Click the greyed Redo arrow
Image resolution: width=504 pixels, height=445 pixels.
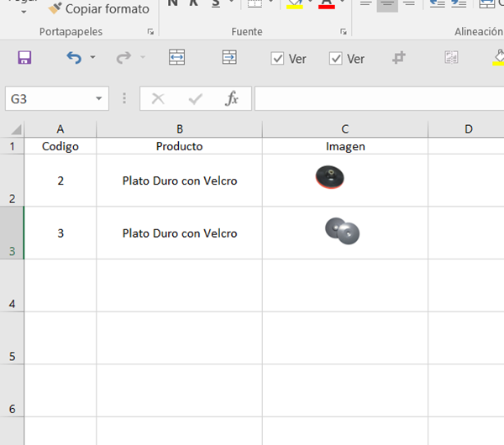(x=123, y=58)
